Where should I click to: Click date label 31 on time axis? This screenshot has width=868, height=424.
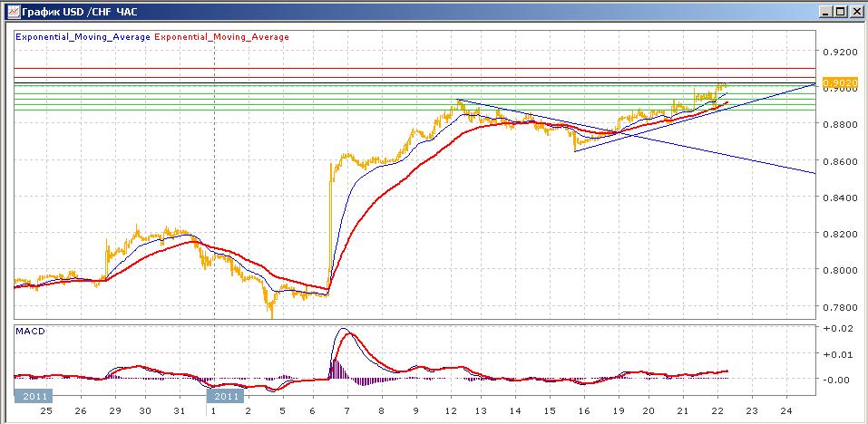tap(180, 411)
